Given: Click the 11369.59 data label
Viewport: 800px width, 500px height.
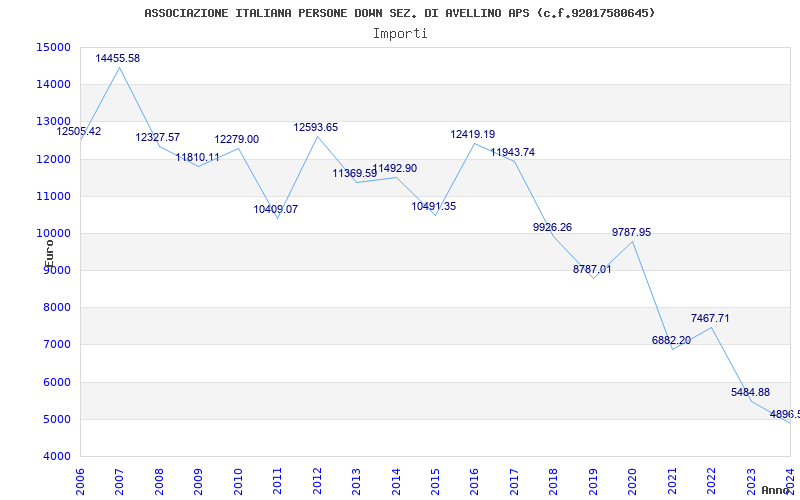Looking at the screenshot, I should click(x=355, y=174).
